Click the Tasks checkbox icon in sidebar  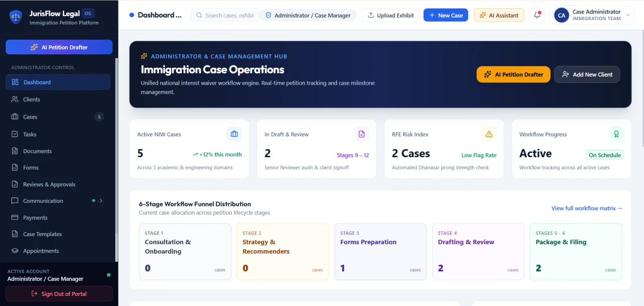tap(15, 134)
